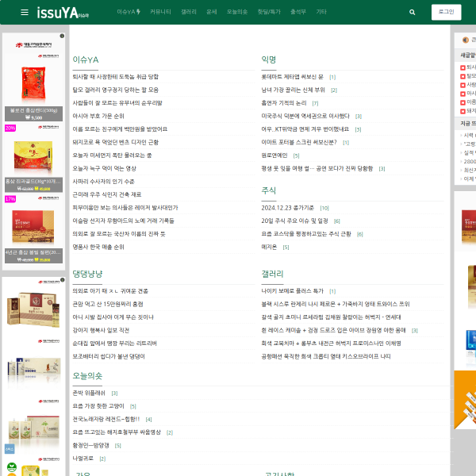
Task: Open post '20일 주식 주요 이슈 및 일정'
Action: click(x=294, y=221)
